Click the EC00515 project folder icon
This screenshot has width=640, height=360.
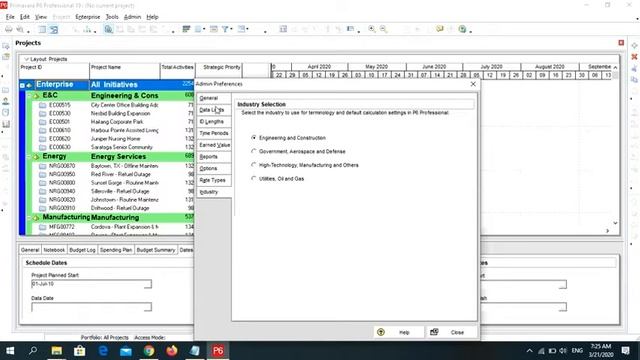coord(42,105)
